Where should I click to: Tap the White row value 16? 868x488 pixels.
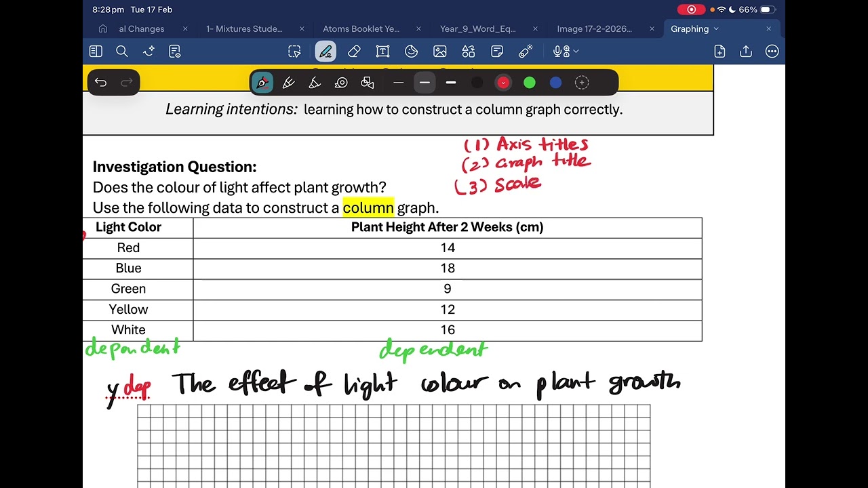coord(448,330)
